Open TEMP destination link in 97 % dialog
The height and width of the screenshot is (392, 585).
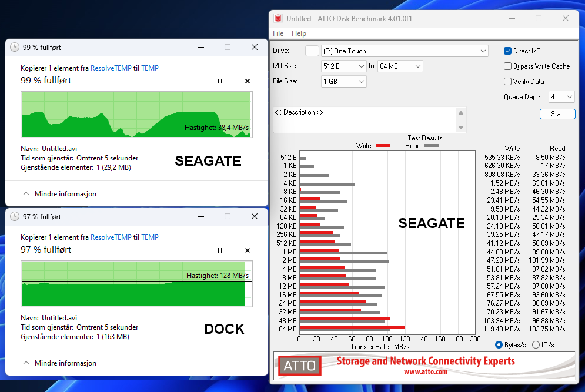coord(149,237)
